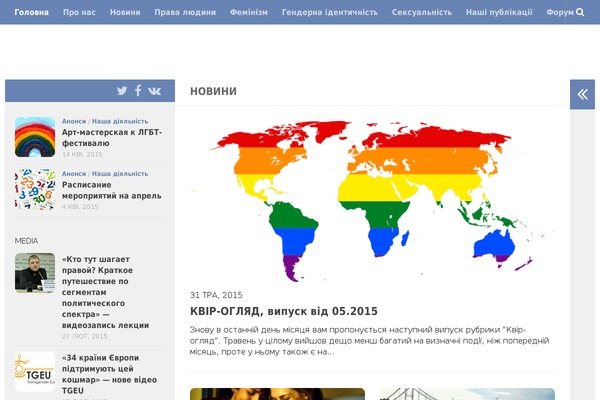The width and height of the screenshot is (600, 400).
Task: Click the 4 КВІ. 2015 date
Action: click(80, 207)
